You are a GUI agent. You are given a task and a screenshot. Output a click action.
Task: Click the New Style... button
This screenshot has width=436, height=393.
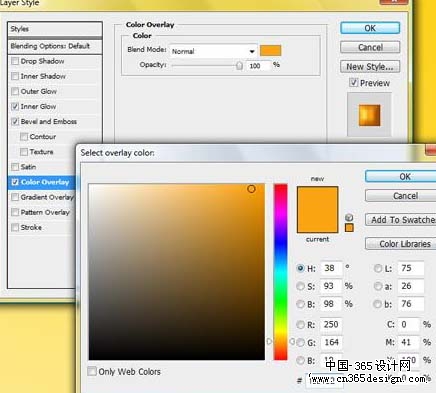370,67
